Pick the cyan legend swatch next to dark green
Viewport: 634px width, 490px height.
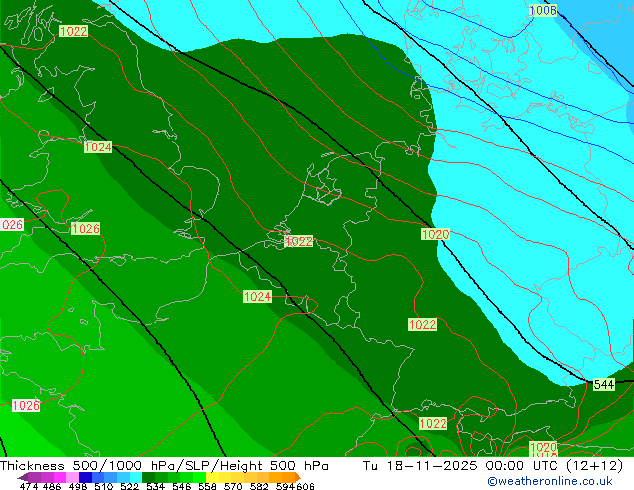(135, 477)
